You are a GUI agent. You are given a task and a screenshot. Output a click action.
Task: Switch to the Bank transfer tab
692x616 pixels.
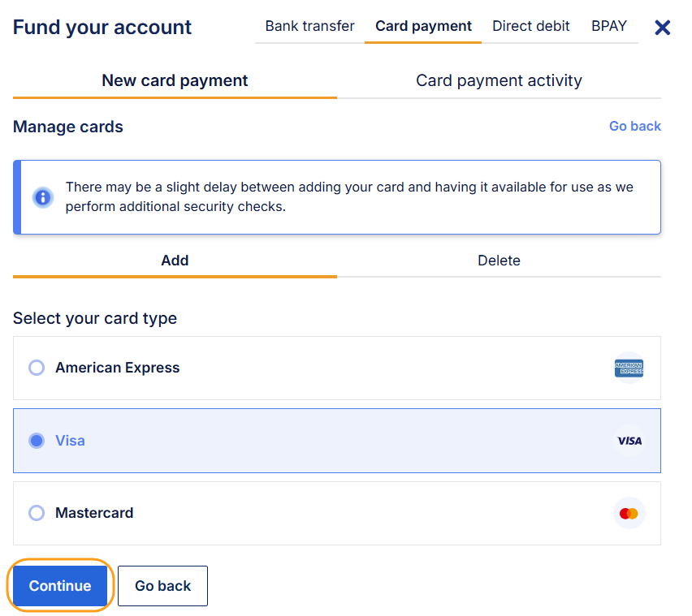point(309,26)
